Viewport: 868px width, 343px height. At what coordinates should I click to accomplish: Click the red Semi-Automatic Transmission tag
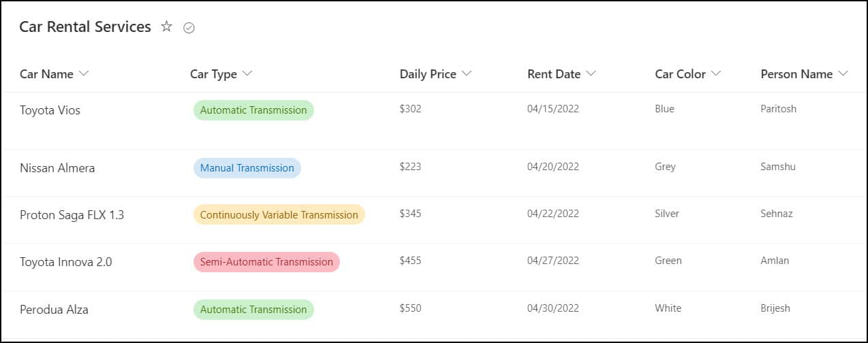(x=266, y=262)
